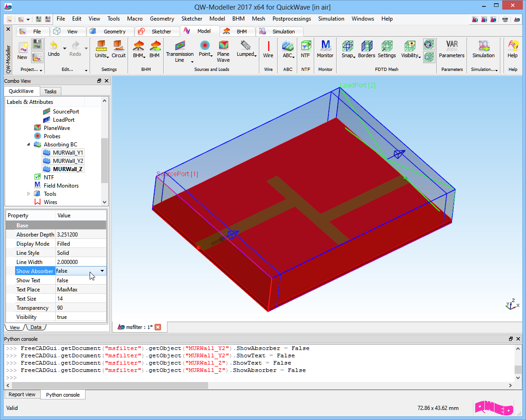Click the rightmost QuickWave icon in menu bar
This screenshot has width=526, height=420.
517,20
